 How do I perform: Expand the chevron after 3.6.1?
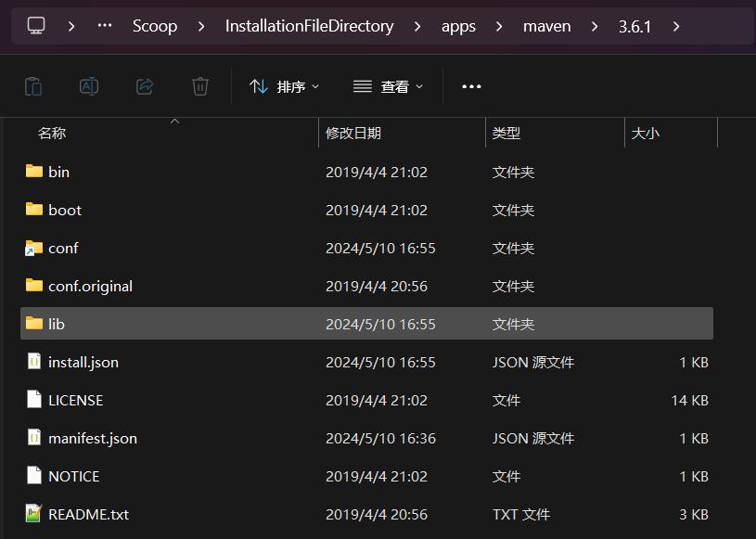pyautogui.click(x=676, y=26)
